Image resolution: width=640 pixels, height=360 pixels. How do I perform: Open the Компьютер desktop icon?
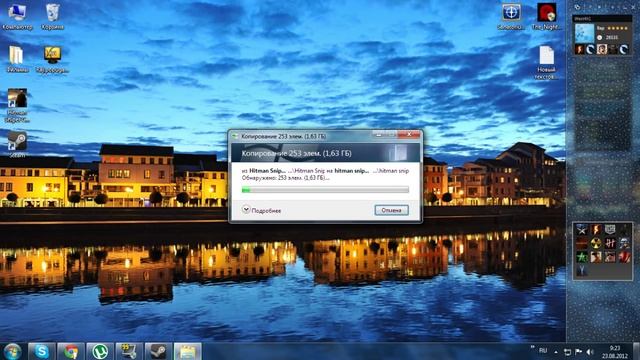pyautogui.click(x=17, y=16)
